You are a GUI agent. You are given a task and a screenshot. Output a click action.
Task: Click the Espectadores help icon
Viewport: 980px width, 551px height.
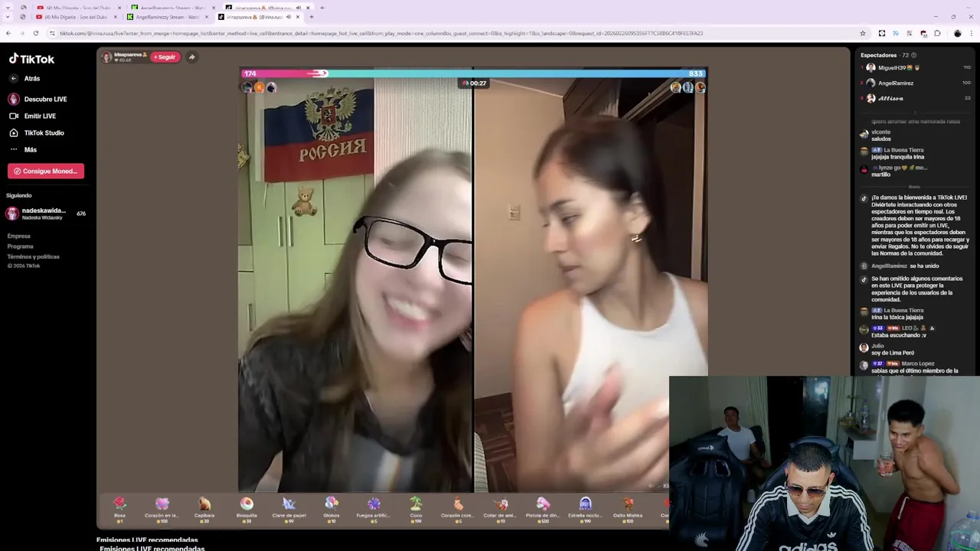pos(913,55)
